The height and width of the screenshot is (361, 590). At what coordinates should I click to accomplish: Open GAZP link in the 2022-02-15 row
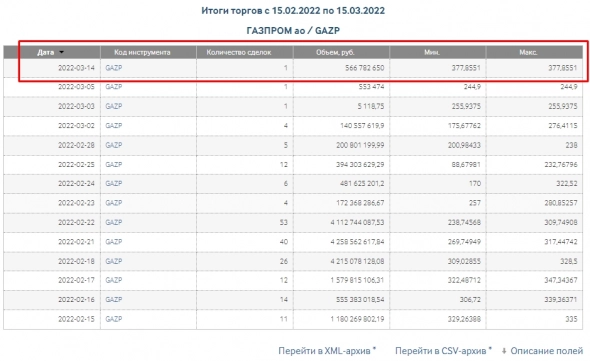point(114,319)
